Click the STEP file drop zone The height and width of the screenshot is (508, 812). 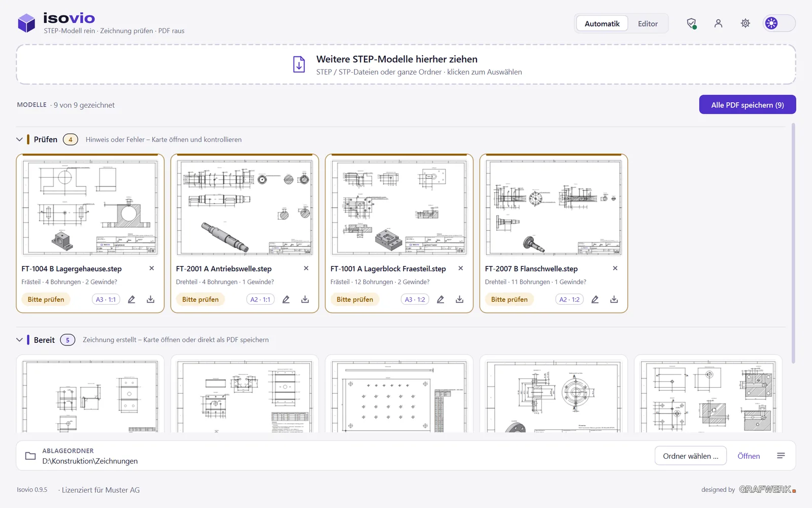[x=406, y=65]
